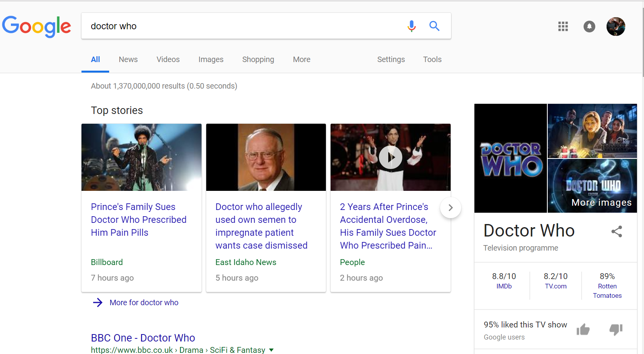This screenshot has width=644, height=354.
Task: Click the arrow icon beside More for doctor who
Action: pyautogui.click(x=98, y=302)
